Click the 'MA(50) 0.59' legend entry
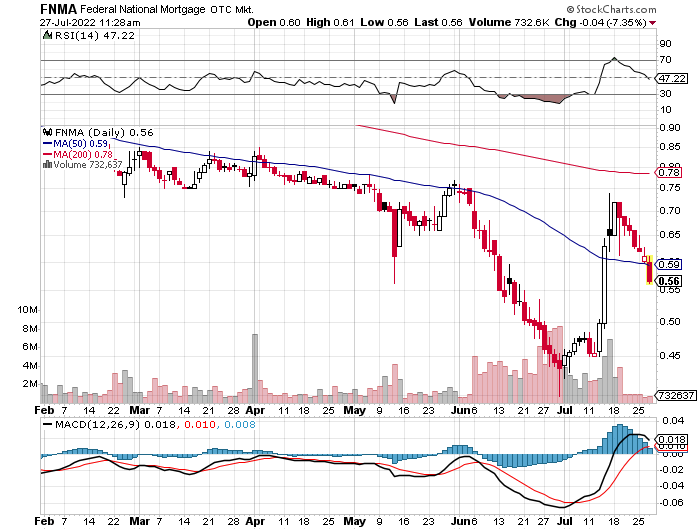This screenshot has width=700, height=530. pyautogui.click(x=80, y=144)
